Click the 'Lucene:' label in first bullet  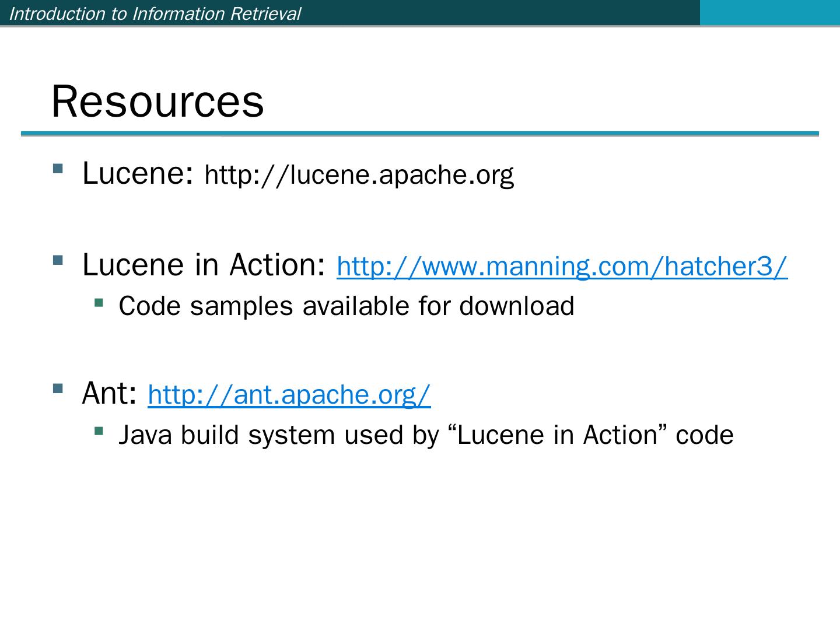tap(138, 173)
